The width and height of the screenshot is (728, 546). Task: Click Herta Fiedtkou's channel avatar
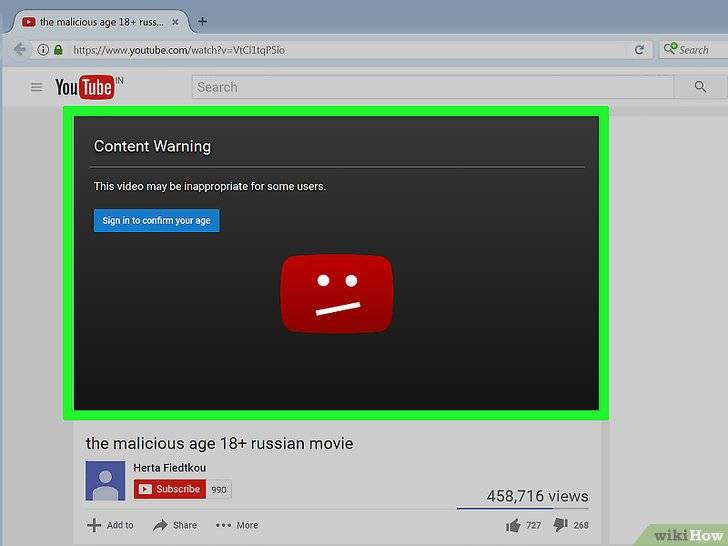tap(105, 480)
